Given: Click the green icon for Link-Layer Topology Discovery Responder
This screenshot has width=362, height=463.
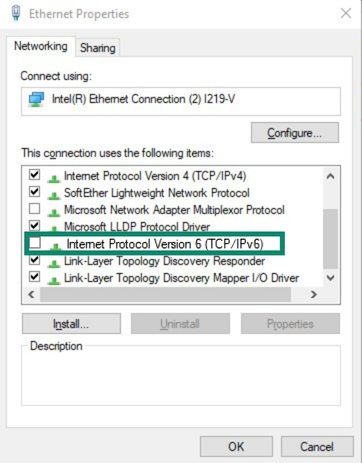Looking at the screenshot, I should click(54, 263).
